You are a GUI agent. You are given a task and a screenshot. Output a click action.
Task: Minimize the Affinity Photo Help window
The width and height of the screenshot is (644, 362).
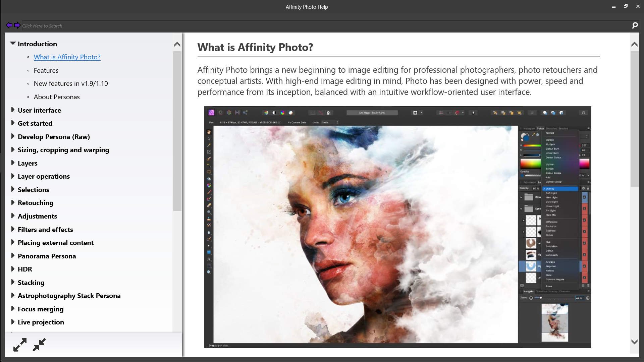click(x=613, y=7)
